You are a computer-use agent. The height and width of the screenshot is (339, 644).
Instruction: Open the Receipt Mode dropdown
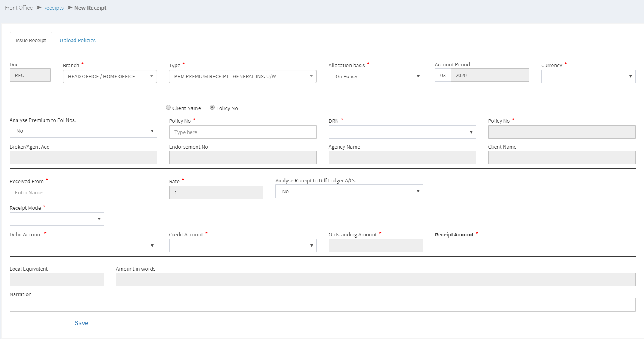click(57, 219)
